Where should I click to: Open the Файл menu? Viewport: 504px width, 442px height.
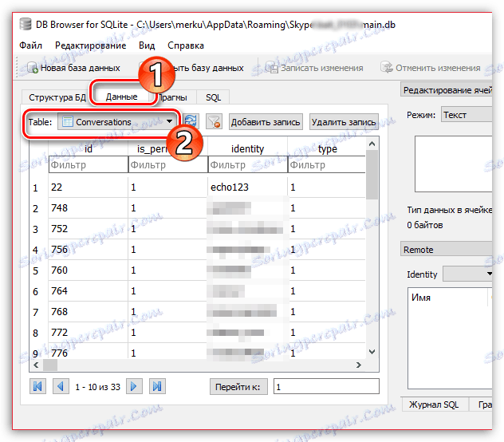pyautogui.click(x=30, y=45)
